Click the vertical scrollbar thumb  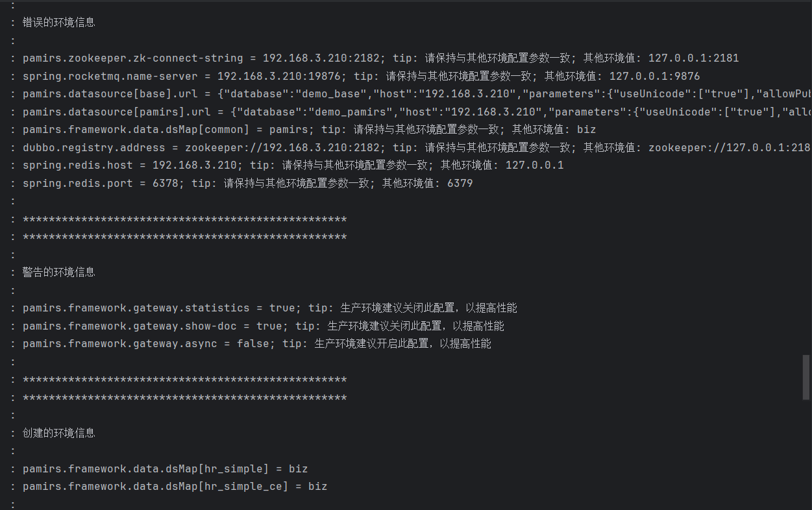807,377
